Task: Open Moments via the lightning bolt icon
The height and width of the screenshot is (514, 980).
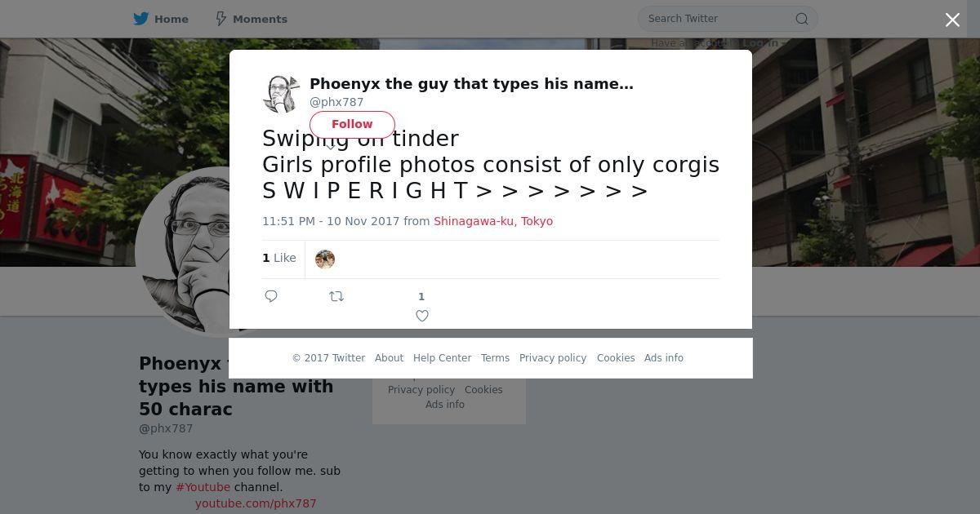Action: pos(220,19)
